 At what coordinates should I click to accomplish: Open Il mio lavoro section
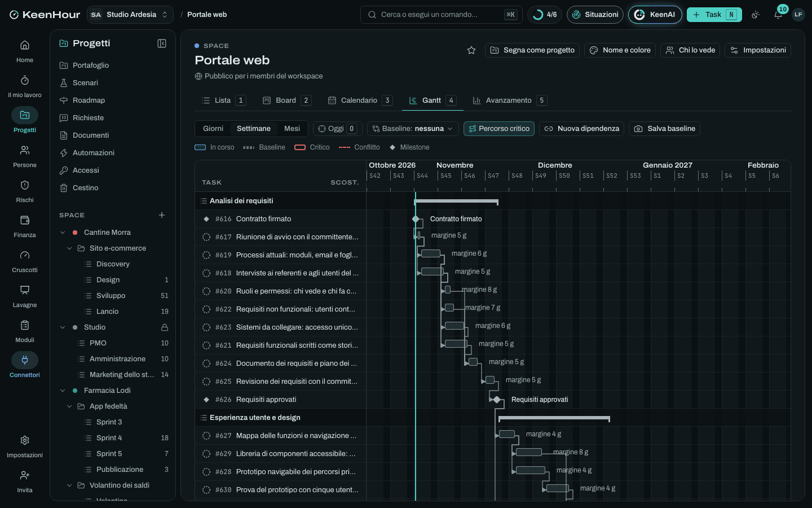coord(25,86)
